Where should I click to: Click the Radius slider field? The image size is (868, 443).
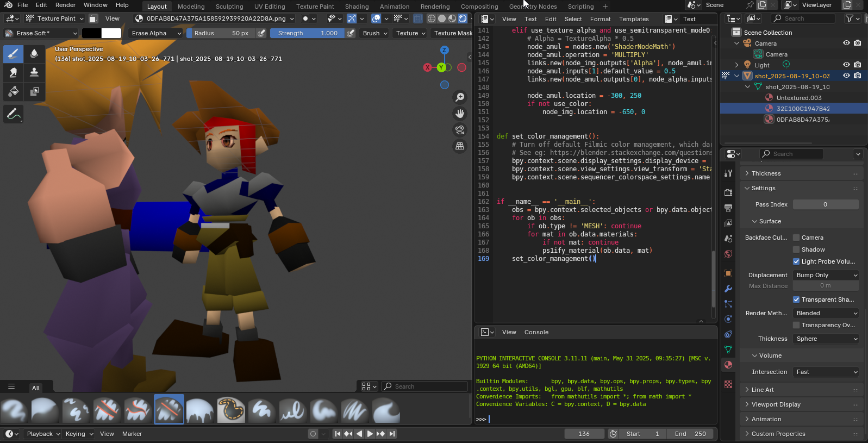[x=221, y=33]
